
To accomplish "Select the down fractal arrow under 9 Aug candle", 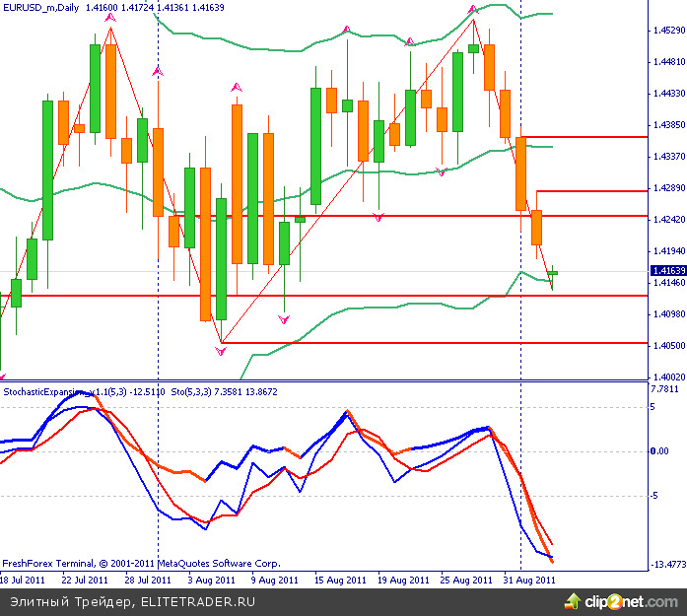I will point(284,319).
